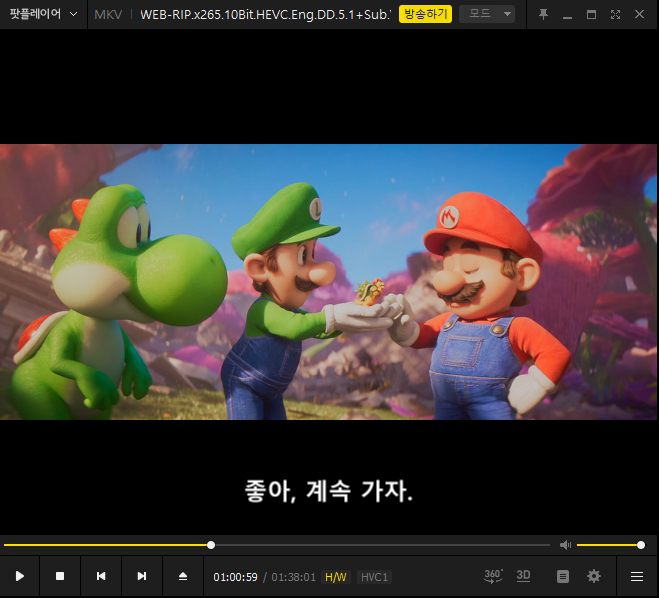Viewport: 659px width, 598px height.
Task: Click the eject/open file icon
Action: pos(183,576)
